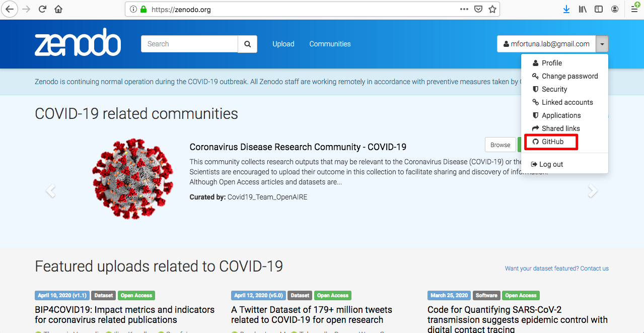Click the March 25, 2020 date label
This screenshot has height=333, width=644.
point(449,296)
